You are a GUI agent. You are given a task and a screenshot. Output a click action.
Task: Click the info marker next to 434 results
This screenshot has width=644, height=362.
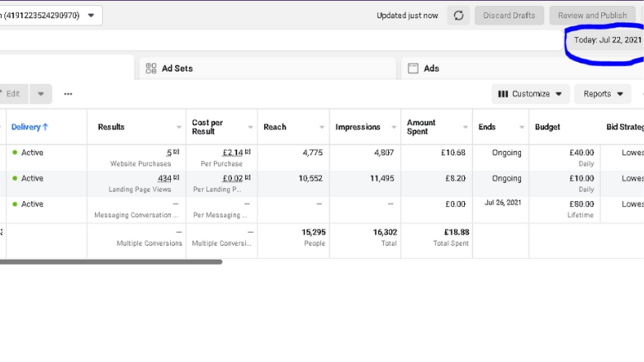(x=176, y=177)
